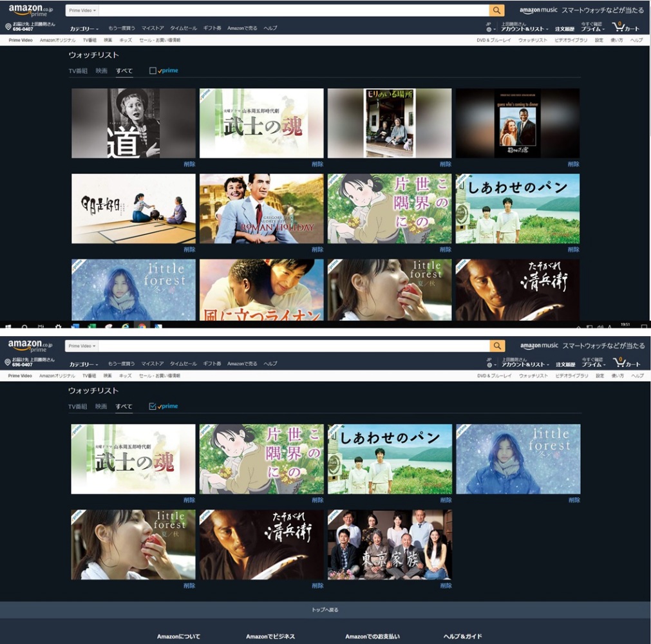Image resolution: width=651 pixels, height=644 pixels.
Task: Select the 映画 watchlist filter tab in lower window
Action: pos(101,406)
